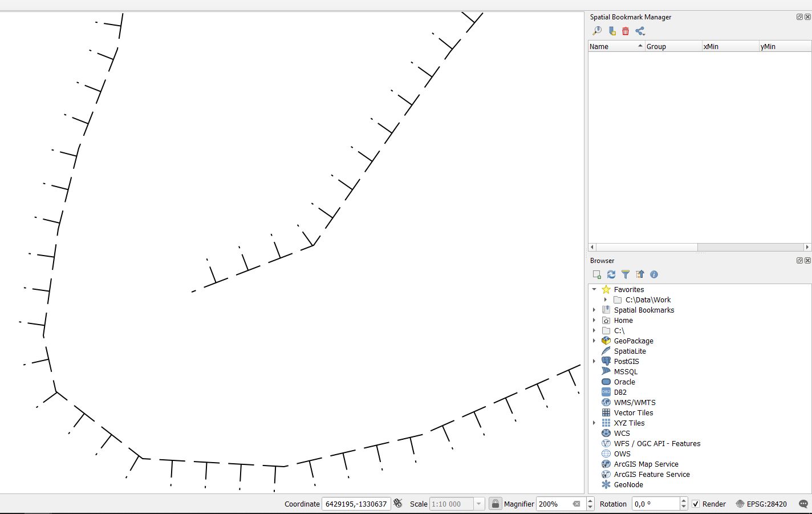Toggle the Render checkbox
Viewport: 812px width, 514px height.
pos(696,504)
